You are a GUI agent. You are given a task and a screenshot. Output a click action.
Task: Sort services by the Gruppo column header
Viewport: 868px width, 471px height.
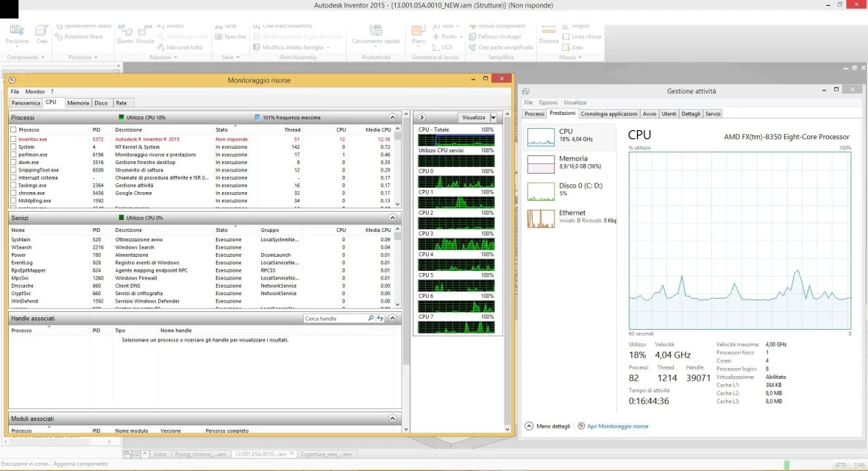point(269,230)
